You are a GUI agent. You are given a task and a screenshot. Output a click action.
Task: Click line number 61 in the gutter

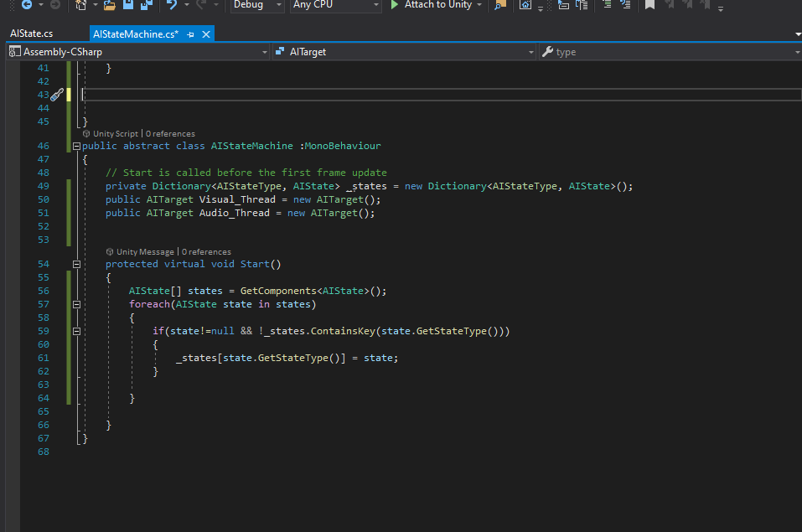click(44, 358)
